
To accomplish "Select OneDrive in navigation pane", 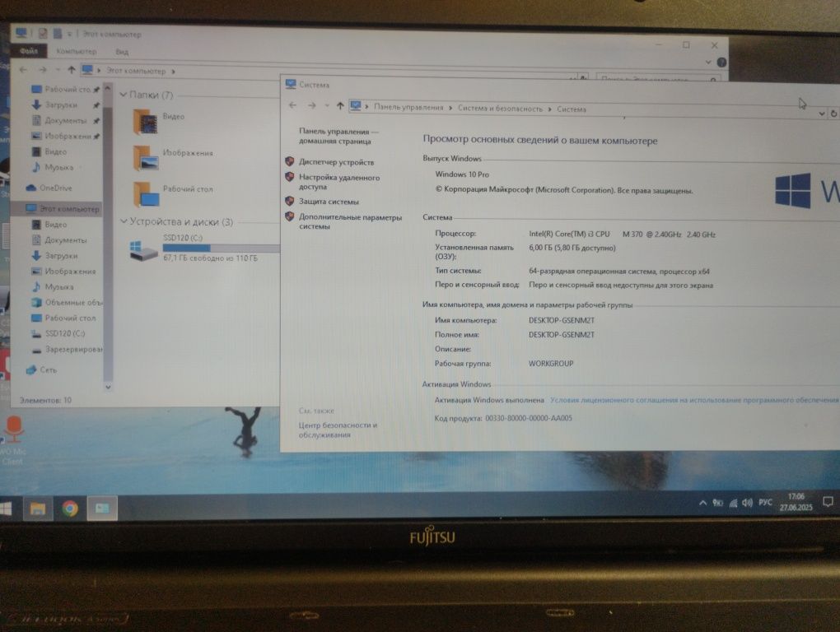I will pyautogui.click(x=49, y=188).
